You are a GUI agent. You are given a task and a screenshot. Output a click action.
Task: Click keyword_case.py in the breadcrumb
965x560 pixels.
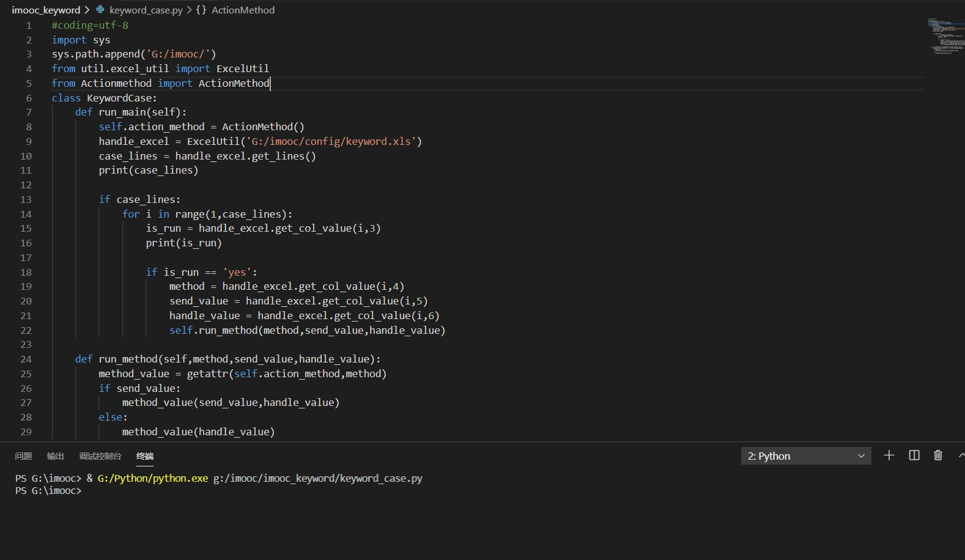[x=146, y=10]
